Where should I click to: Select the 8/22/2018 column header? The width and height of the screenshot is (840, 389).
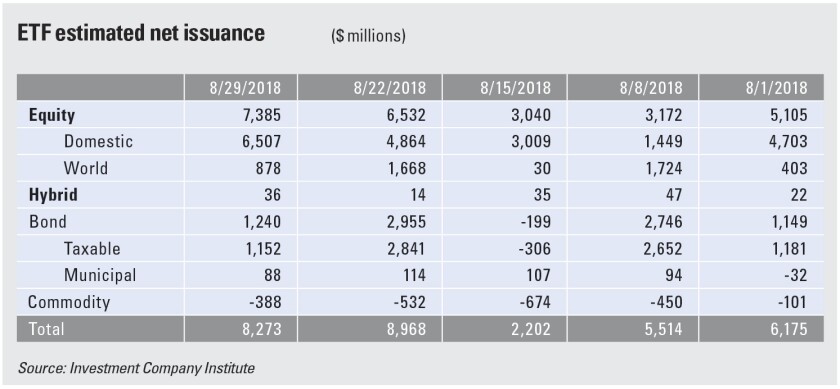[389, 87]
